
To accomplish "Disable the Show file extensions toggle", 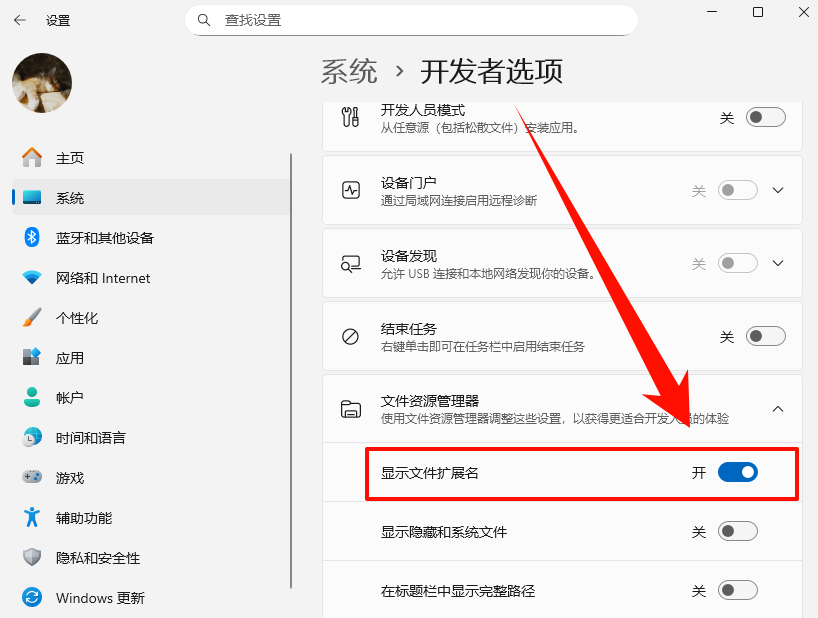I will [738, 472].
